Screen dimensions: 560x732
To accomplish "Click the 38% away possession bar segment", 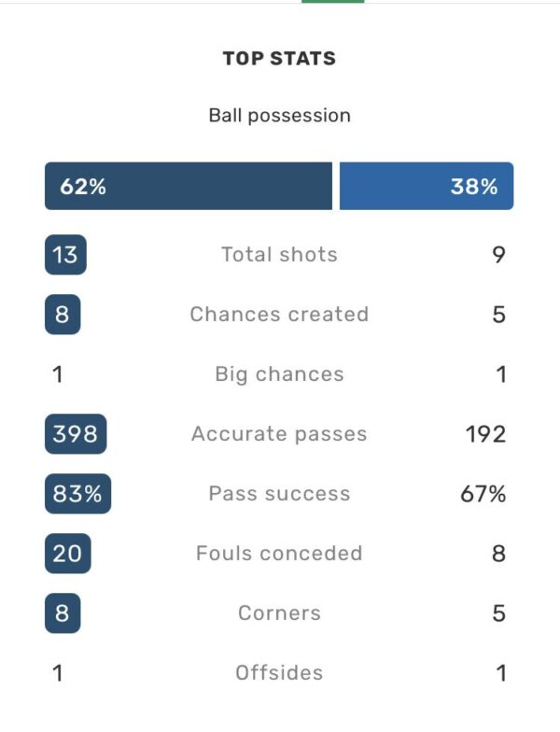I will click(427, 187).
